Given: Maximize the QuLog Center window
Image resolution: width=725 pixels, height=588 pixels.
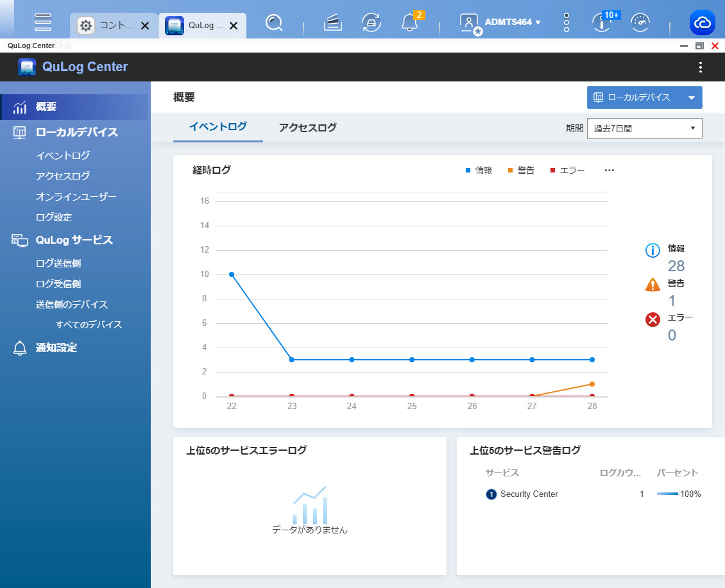Looking at the screenshot, I should (699, 46).
